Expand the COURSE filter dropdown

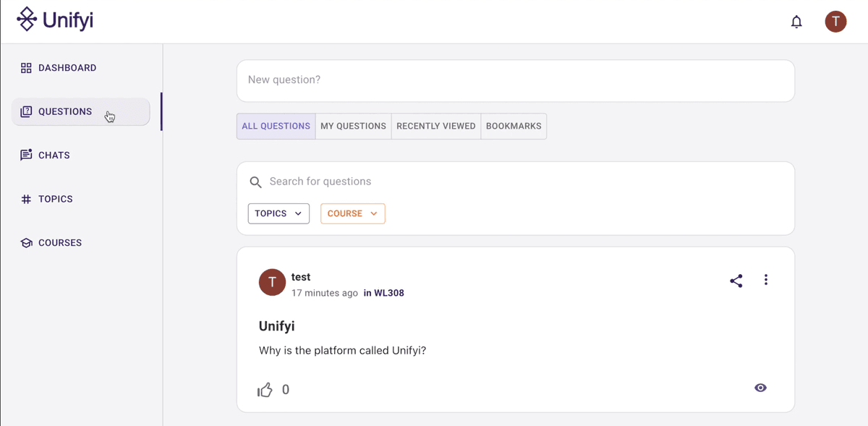pos(352,213)
